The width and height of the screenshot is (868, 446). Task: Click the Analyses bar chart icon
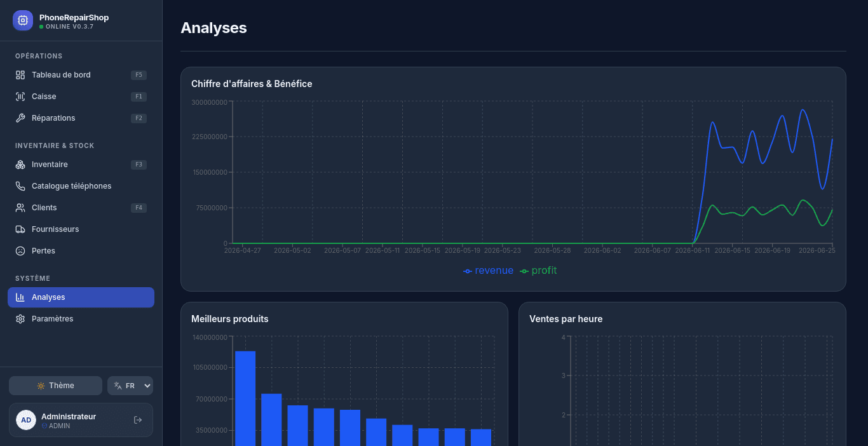coord(20,297)
